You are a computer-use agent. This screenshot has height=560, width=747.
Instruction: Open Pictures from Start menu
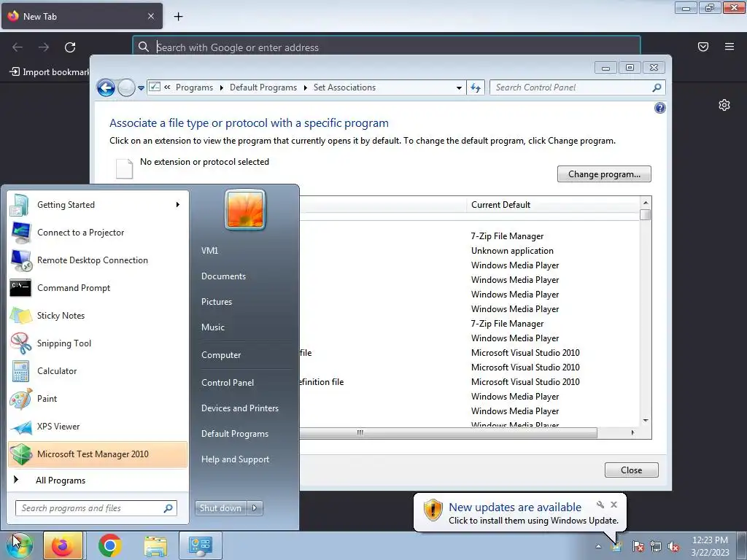[x=216, y=302]
